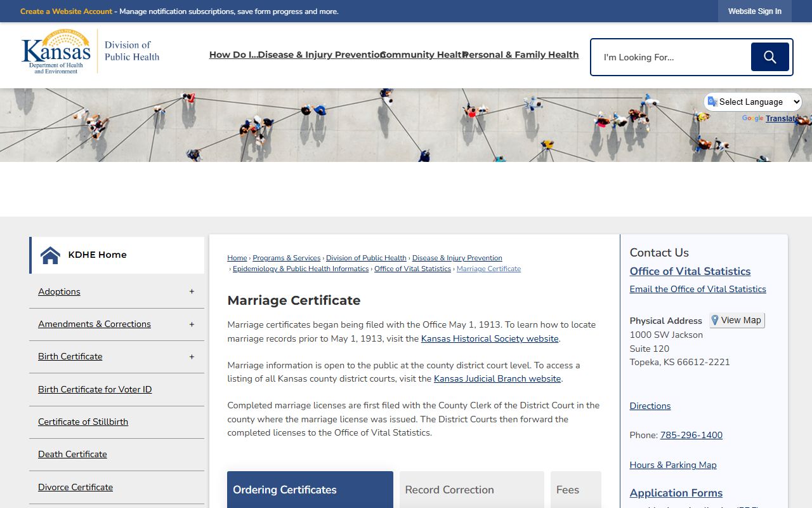The image size is (812, 508).
Task: Open the Birth Certificate sidebar link
Action: pos(70,356)
